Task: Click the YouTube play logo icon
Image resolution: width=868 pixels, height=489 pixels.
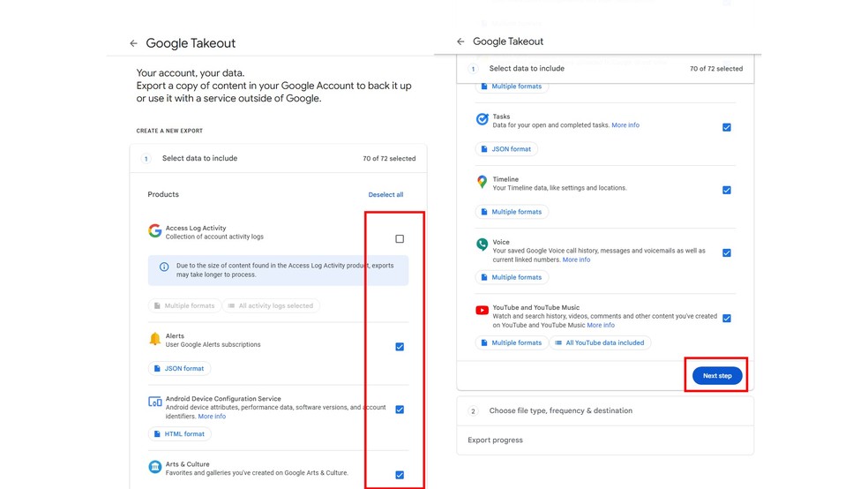Action: (482, 310)
